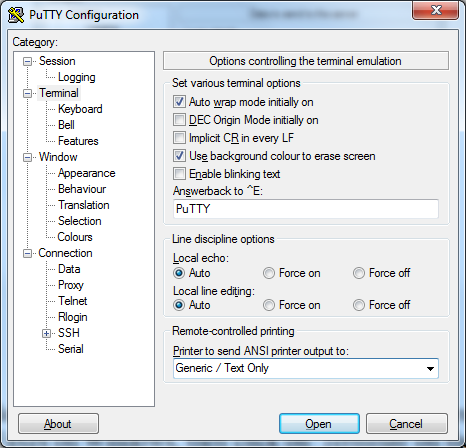
Task: Open the Data category
Action: click(69, 269)
